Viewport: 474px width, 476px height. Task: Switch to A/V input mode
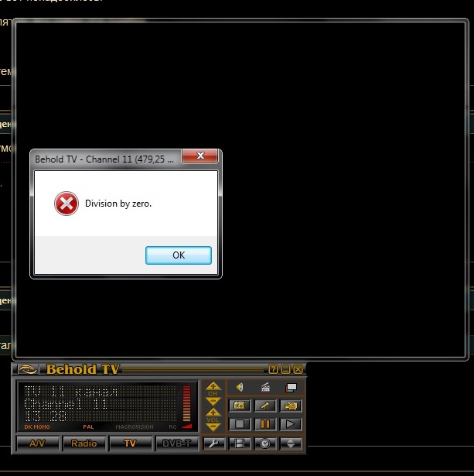[37, 443]
